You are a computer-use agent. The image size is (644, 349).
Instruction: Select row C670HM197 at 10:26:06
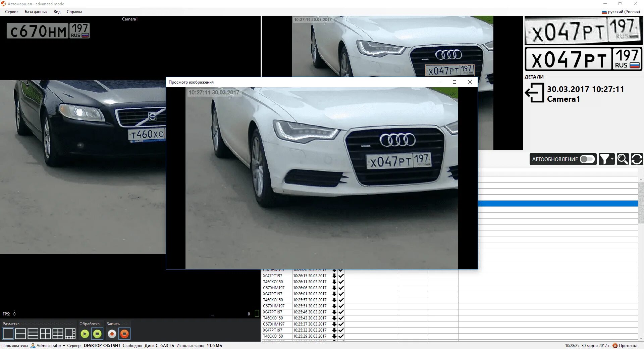point(449,288)
